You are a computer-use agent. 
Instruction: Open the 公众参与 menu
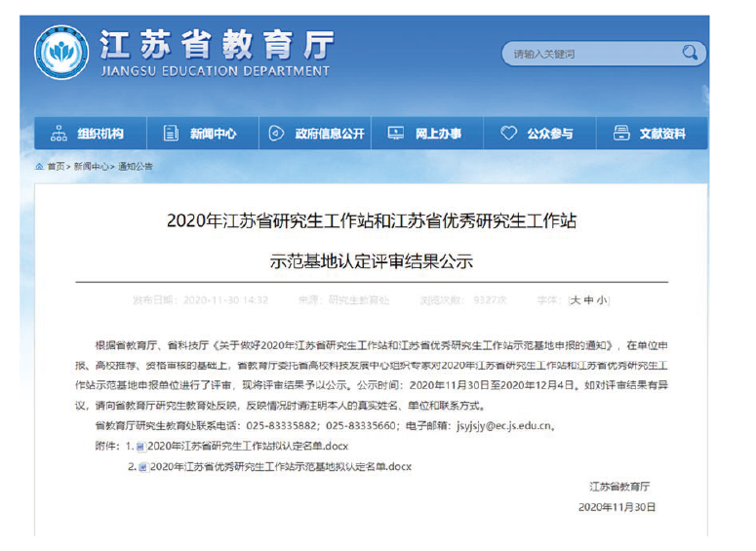[x=539, y=133]
